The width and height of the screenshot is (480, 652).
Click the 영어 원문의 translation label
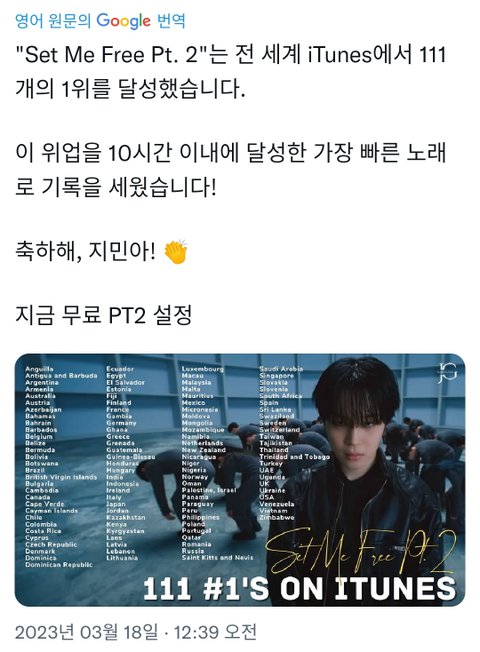(53, 20)
